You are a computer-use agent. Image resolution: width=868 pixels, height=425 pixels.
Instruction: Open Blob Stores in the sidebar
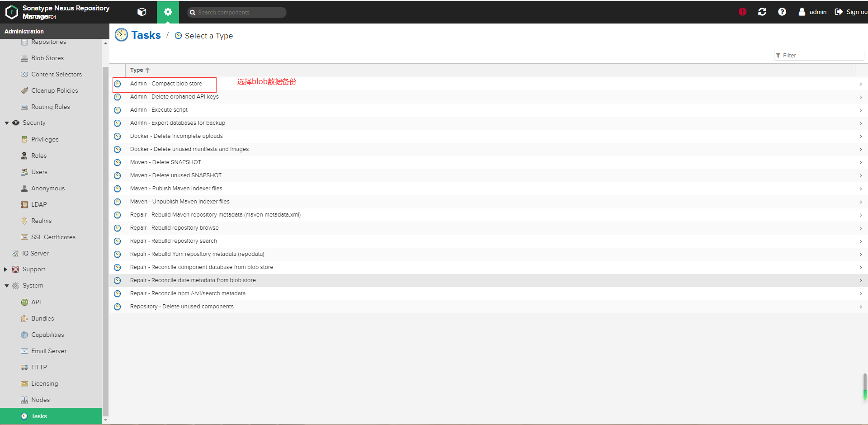click(x=47, y=58)
